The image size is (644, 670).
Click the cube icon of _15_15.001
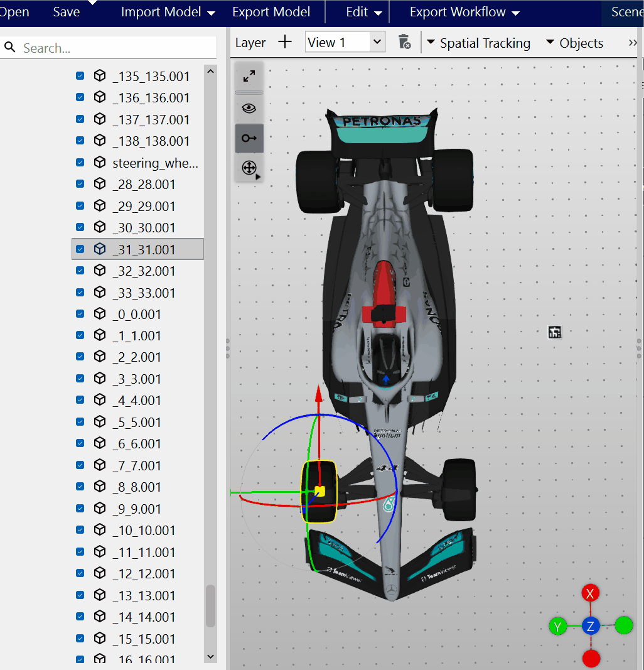[x=100, y=639]
